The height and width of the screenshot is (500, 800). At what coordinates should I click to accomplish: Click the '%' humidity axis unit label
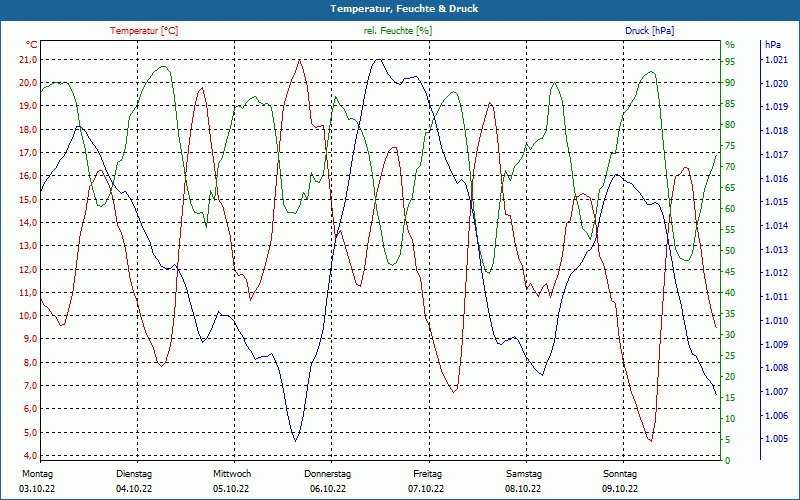coord(730,45)
